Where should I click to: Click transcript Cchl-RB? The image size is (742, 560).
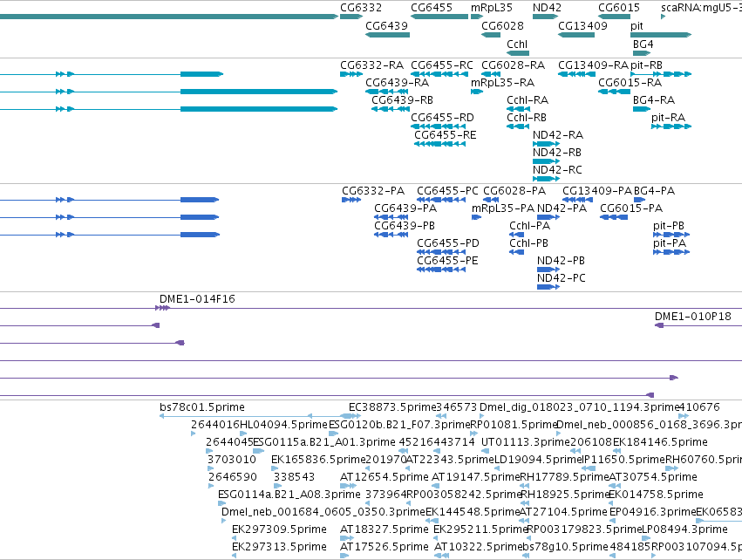coord(527,118)
